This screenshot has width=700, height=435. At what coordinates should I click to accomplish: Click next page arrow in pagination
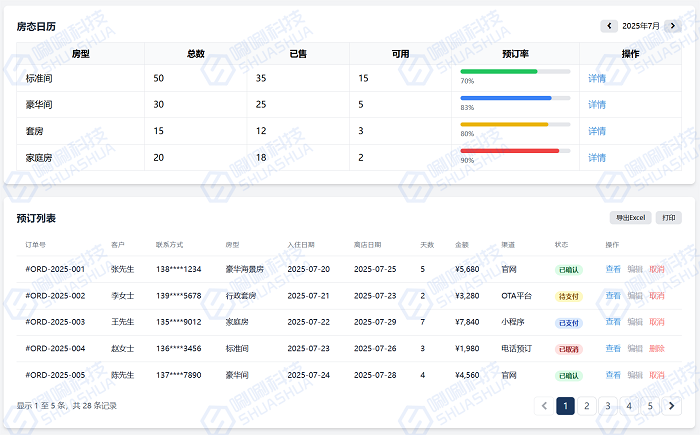point(672,406)
